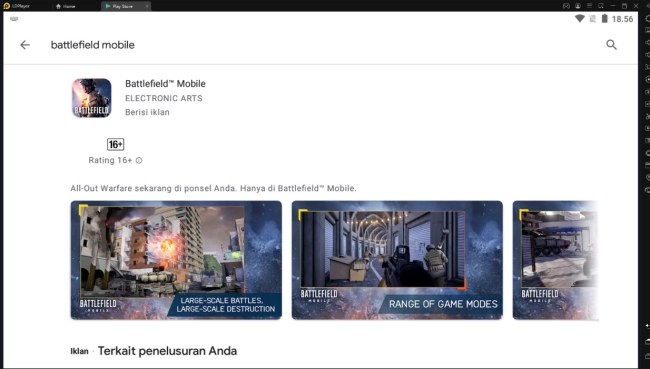Click the Iklan ad label
Viewport: 650px width, 369px height.
[79, 352]
